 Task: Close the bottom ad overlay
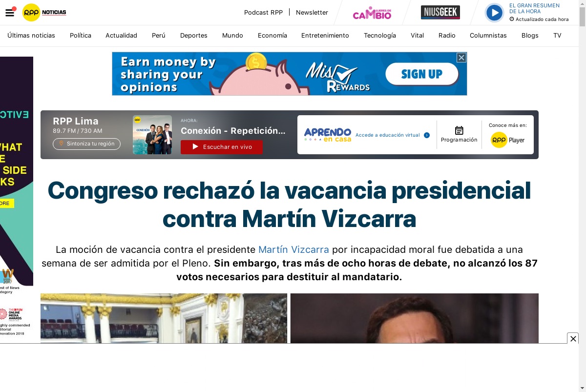coord(573,338)
